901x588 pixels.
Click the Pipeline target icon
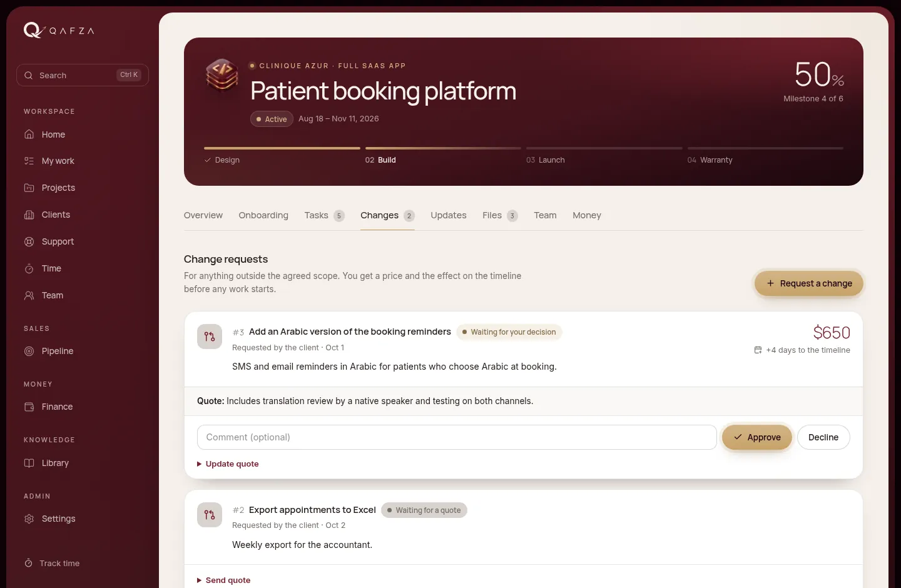[x=29, y=351]
